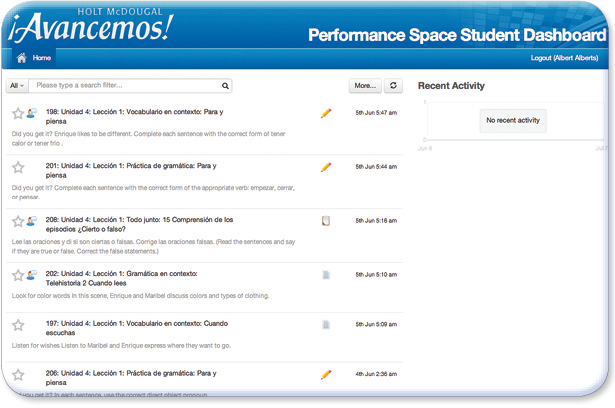The height and width of the screenshot is (408, 615).
Task: Click document icon for assignment 197
Action: (326, 324)
